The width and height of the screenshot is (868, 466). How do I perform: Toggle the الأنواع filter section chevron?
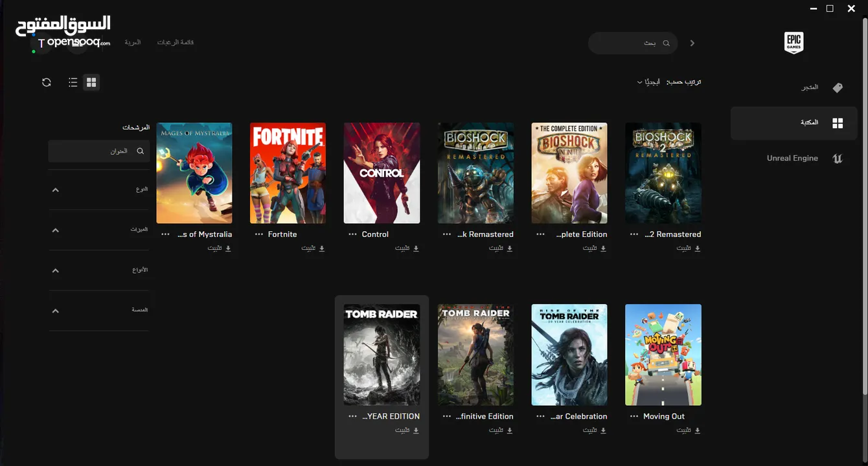coord(55,271)
